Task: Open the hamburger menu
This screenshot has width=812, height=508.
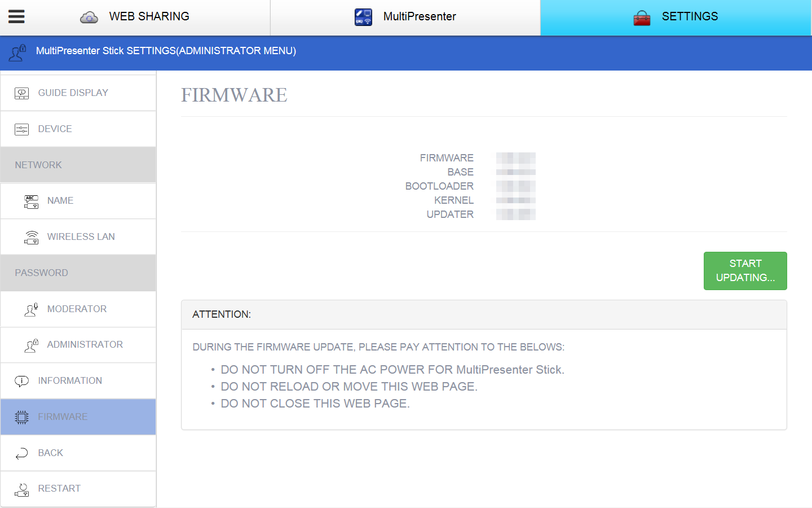Action: (16, 16)
